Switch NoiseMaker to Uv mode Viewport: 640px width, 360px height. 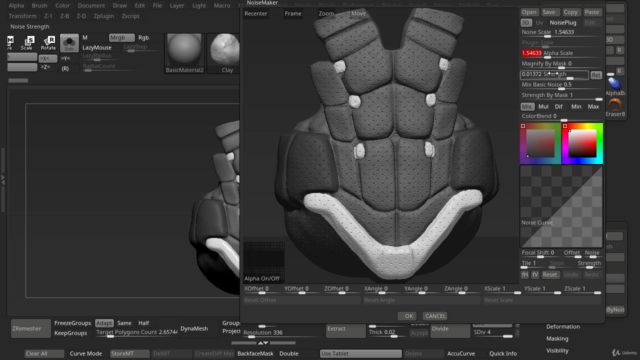click(x=539, y=23)
